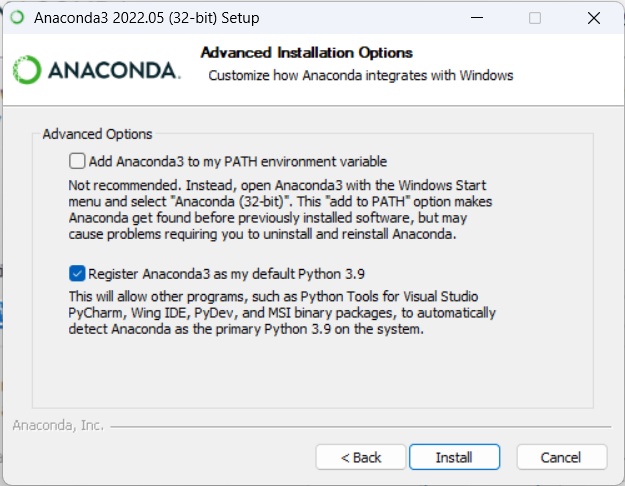Viewport: 625px width, 486px height.
Task: Click the 'Anaconda3 2022.05 (32-bit) Setup' title text
Action: [x=147, y=18]
